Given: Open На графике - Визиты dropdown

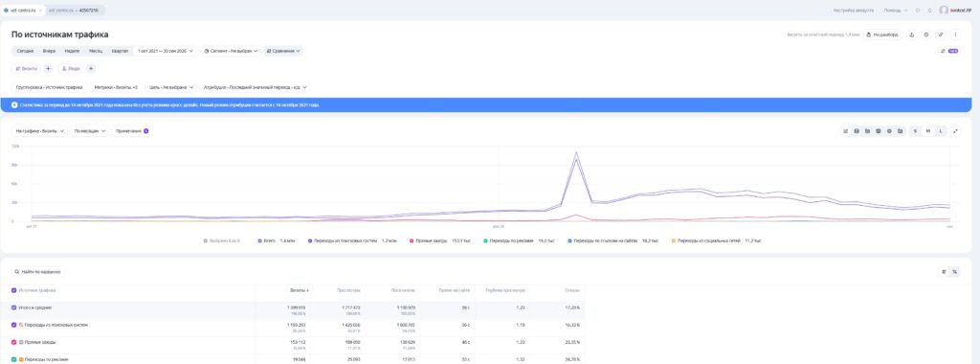Looking at the screenshot, I should [40, 131].
